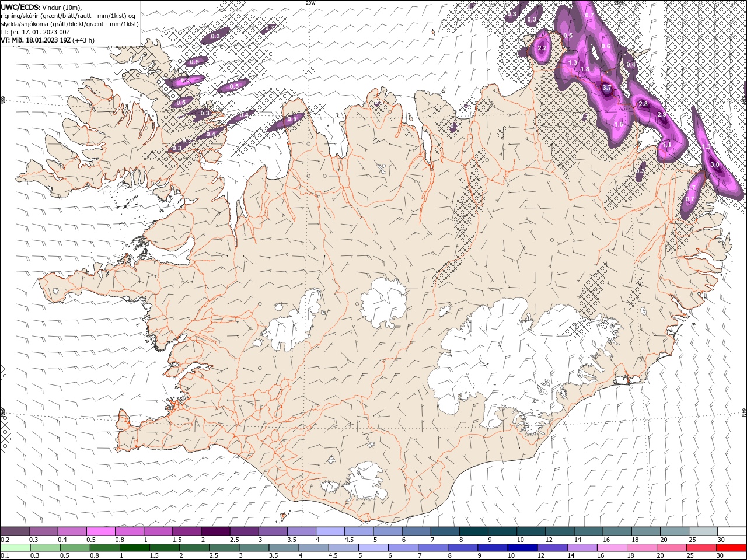Click the '(+43 h)' forecast offset text
Image resolution: width=747 pixels, height=560 pixels.
click(x=83, y=40)
